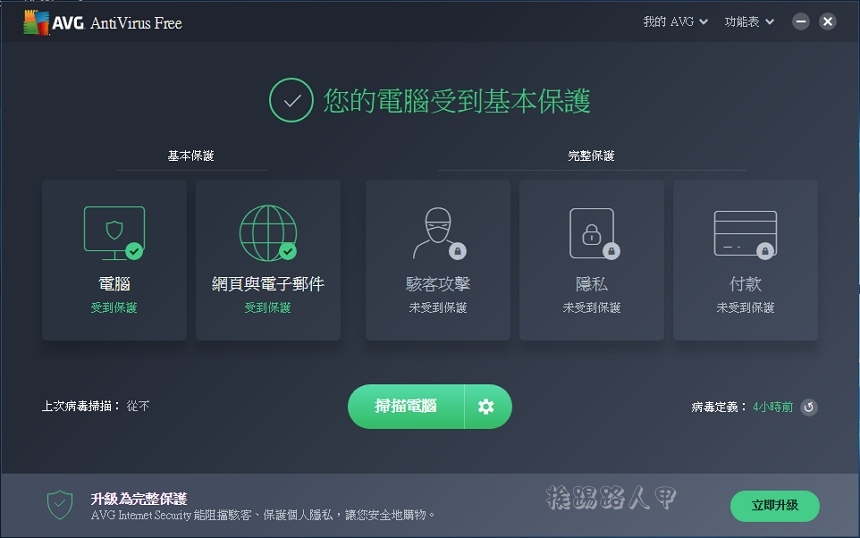This screenshot has width=860, height=538.
Task: Open scan settings gear icon
Action: click(x=486, y=406)
